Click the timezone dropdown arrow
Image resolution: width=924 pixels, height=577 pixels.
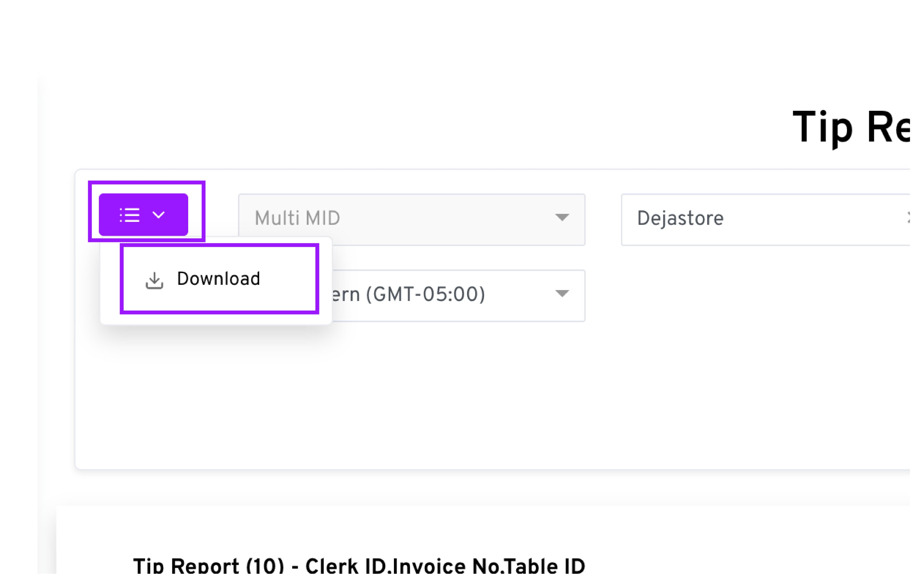(x=562, y=294)
